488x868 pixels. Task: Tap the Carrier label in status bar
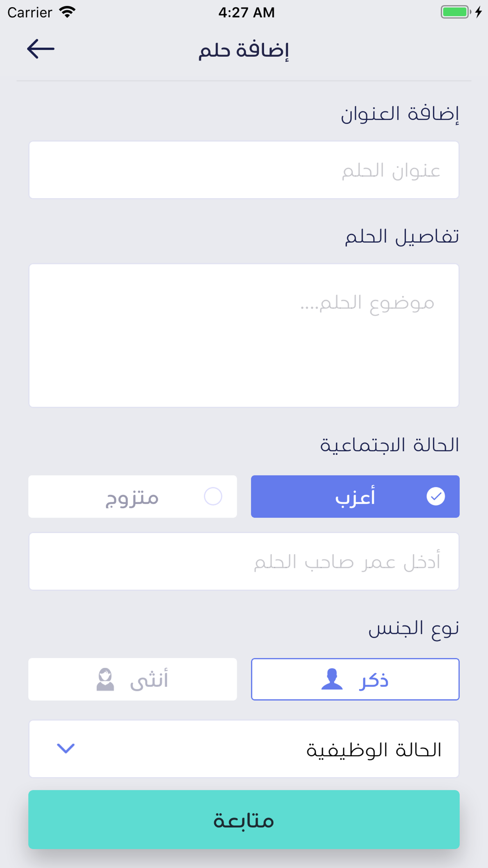click(30, 12)
